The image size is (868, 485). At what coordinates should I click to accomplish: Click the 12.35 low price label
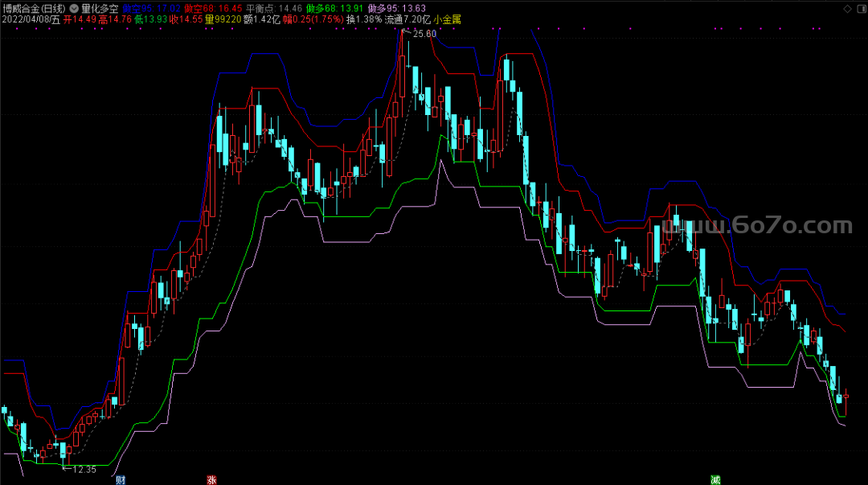(x=83, y=469)
